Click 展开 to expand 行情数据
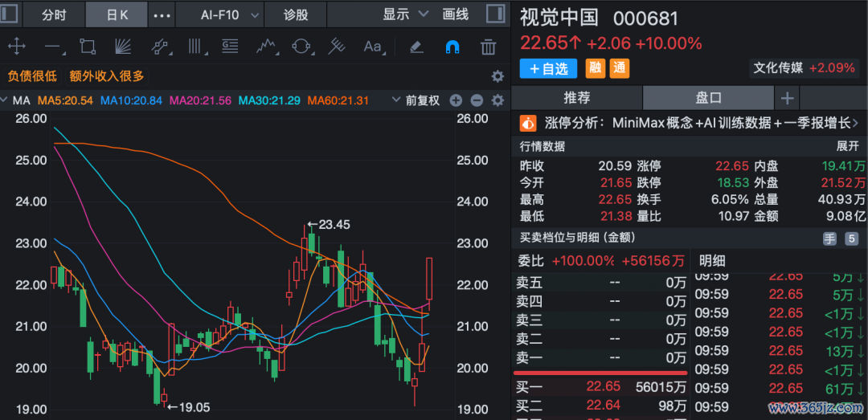 (x=847, y=147)
